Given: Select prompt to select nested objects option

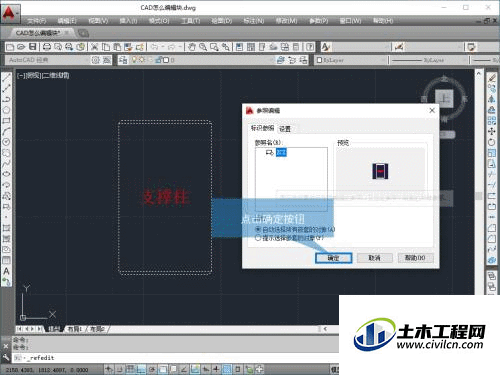Looking at the screenshot, I should pos(289,238).
